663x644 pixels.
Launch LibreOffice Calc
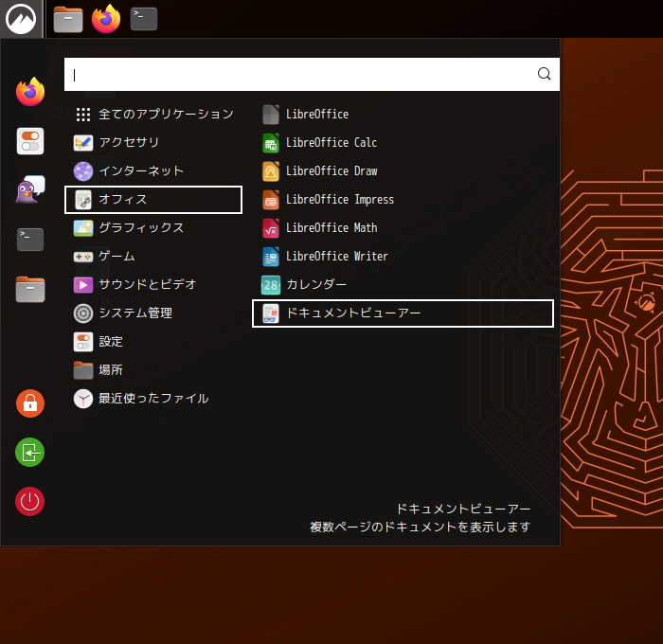403,142
